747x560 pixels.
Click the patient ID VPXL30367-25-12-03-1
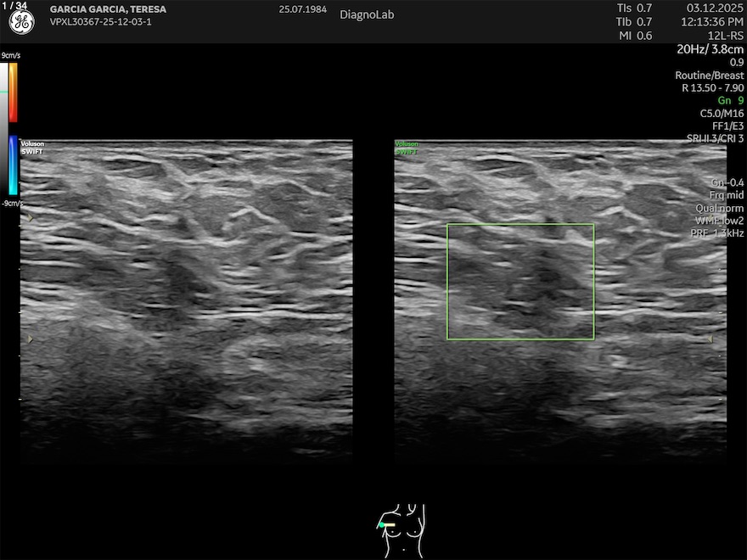101,21
